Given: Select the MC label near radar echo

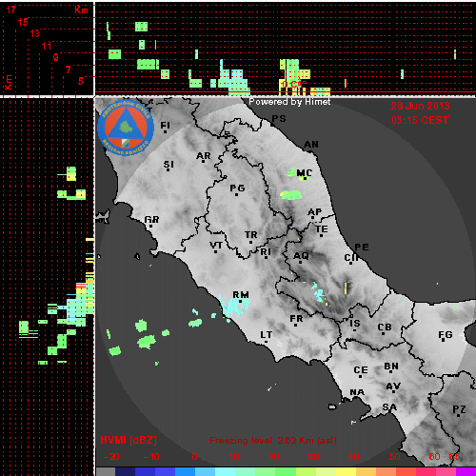Looking at the screenshot, I should click(x=305, y=173).
